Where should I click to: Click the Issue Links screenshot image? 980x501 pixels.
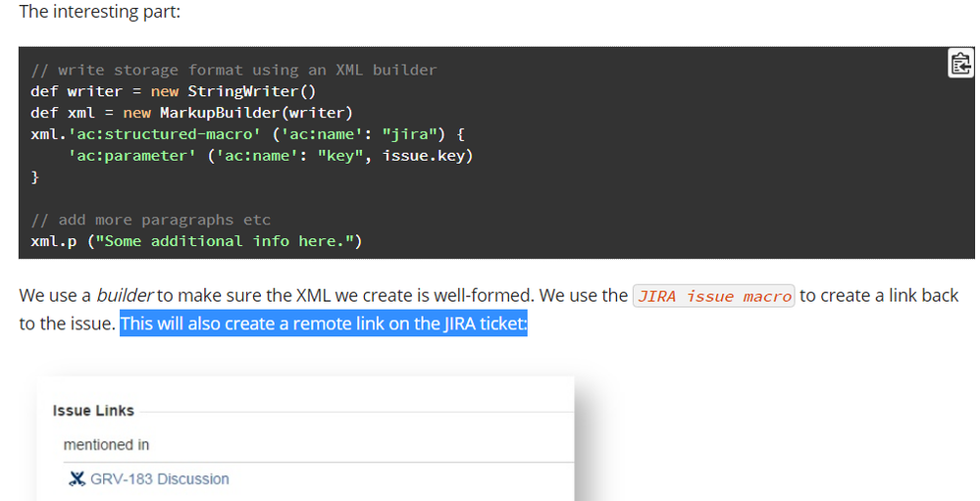[x=305, y=438]
